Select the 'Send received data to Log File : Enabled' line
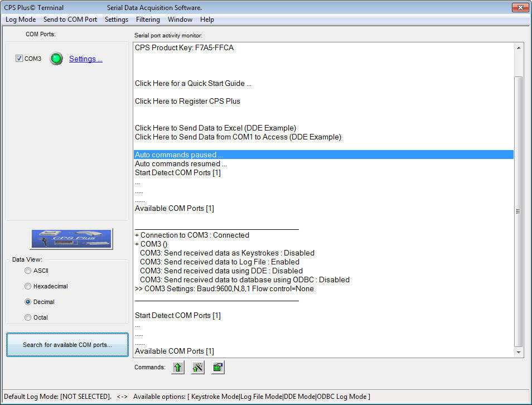This screenshot has height=405, width=532. (220, 262)
